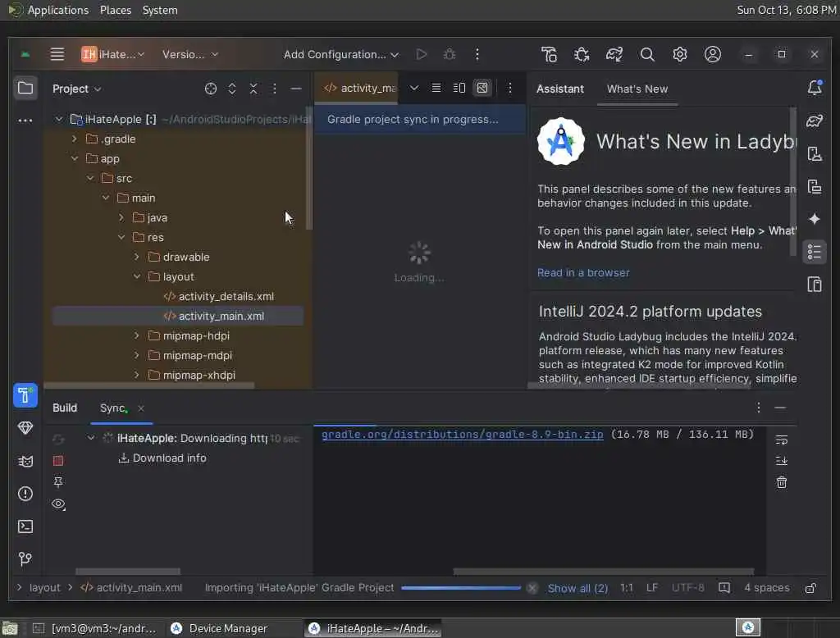Click the debug bug icon in toolbar
The width and height of the screenshot is (840, 638).
(450, 54)
